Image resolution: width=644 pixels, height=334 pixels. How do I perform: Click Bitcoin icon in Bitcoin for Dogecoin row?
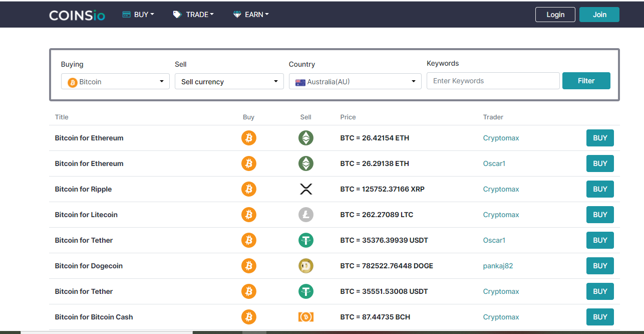249,266
